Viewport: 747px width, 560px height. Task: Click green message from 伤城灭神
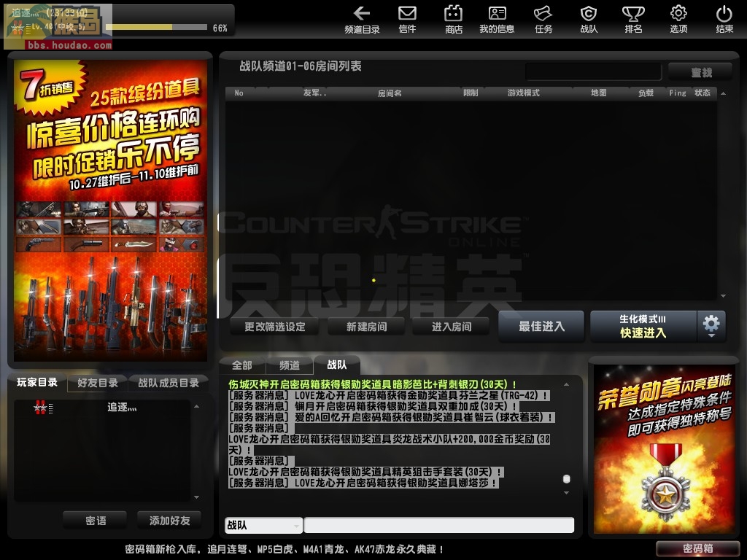[x=372, y=384]
